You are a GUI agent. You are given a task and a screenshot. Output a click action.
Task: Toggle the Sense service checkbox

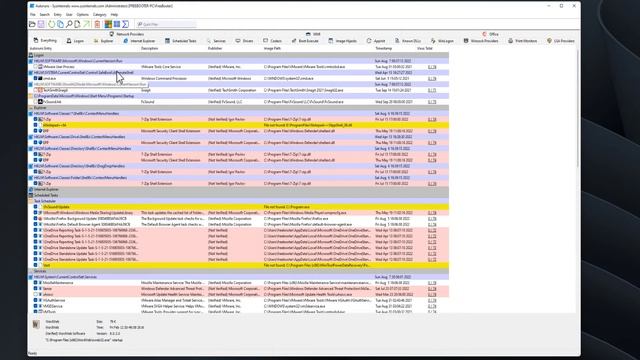click(x=36, y=289)
